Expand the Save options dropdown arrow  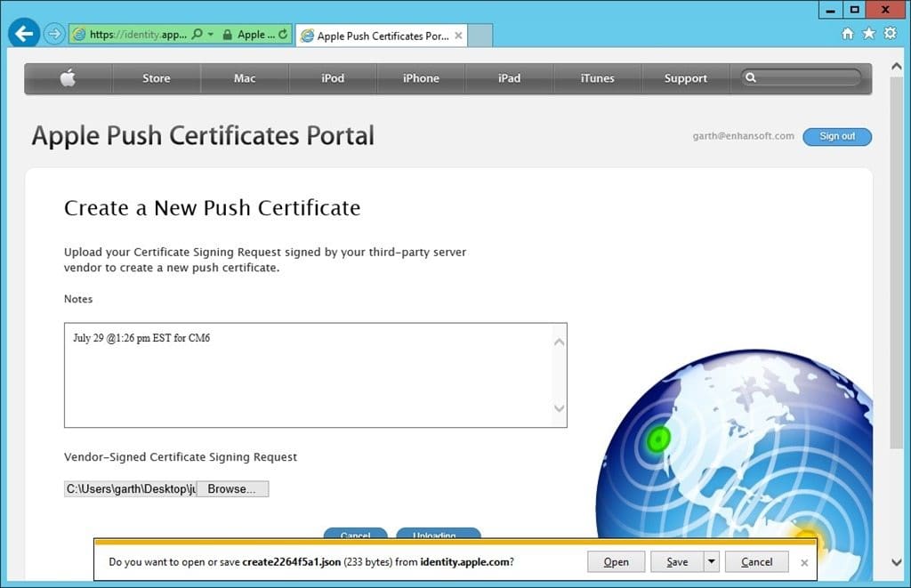coord(712,562)
